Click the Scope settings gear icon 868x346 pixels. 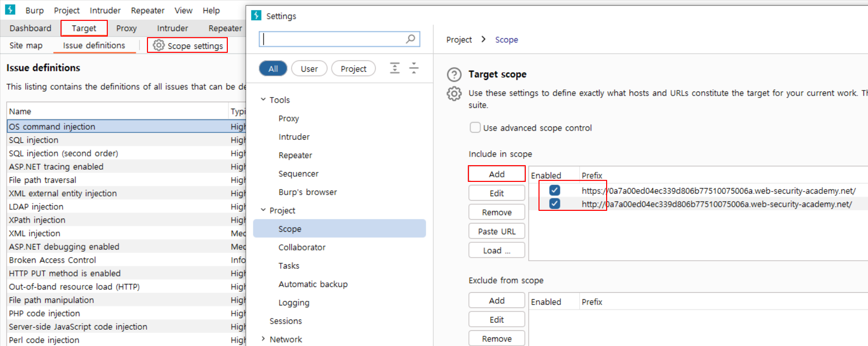tap(159, 45)
